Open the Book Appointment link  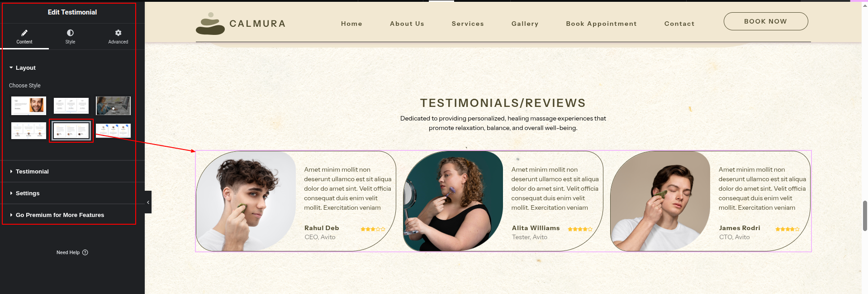pyautogui.click(x=601, y=24)
